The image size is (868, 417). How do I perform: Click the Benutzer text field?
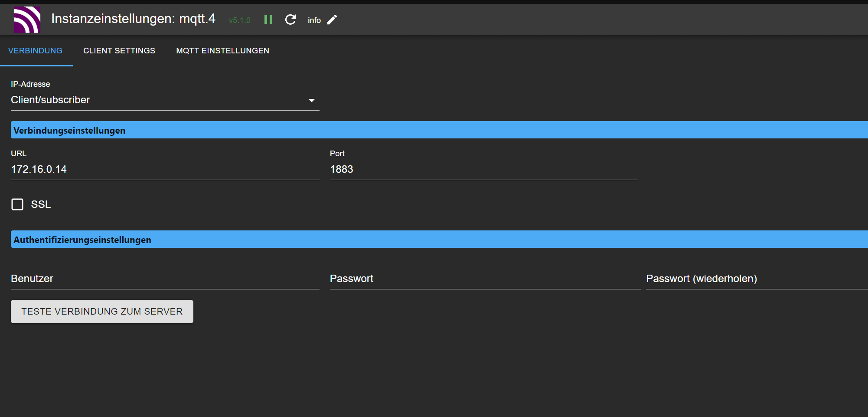pyautogui.click(x=165, y=279)
